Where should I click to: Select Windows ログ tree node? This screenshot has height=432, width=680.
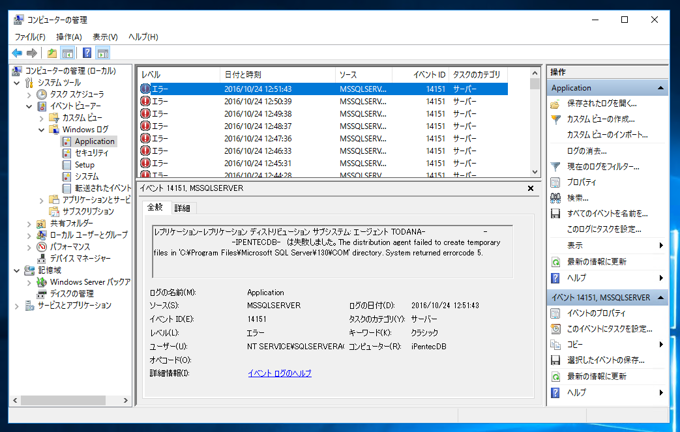85,129
